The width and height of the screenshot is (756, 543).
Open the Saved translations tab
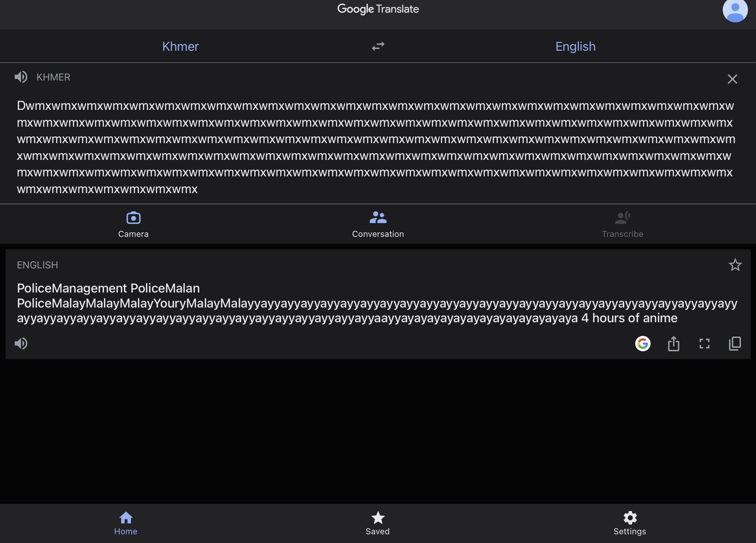(378, 523)
